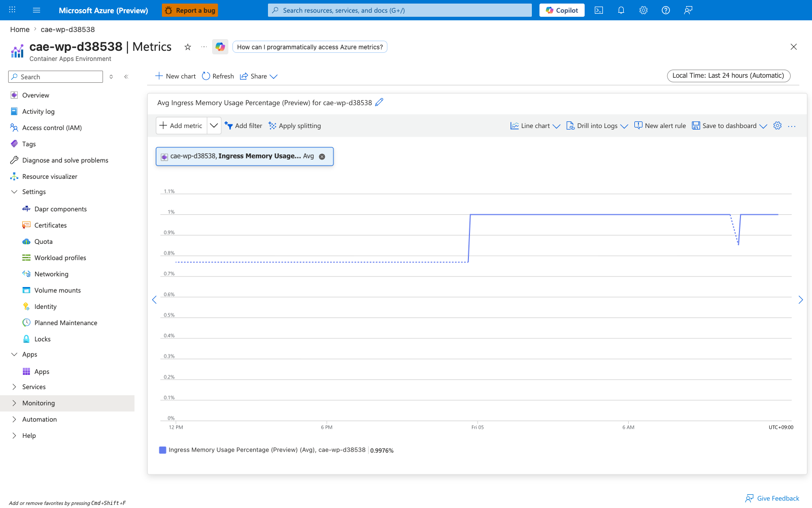The height and width of the screenshot is (508, 812).
Task: Open the hamburger portal menu
Action: [x=37, y=10]
